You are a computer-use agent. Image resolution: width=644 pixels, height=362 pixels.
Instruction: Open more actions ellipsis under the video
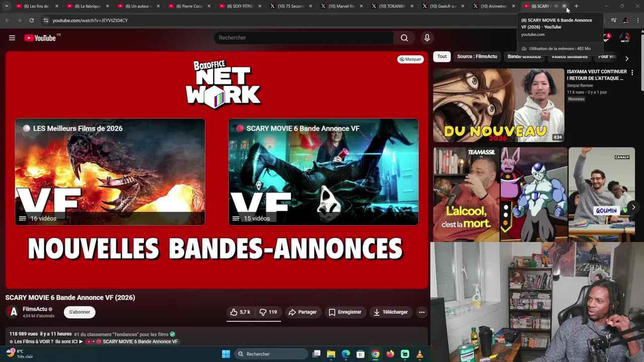tap(422, 312)
